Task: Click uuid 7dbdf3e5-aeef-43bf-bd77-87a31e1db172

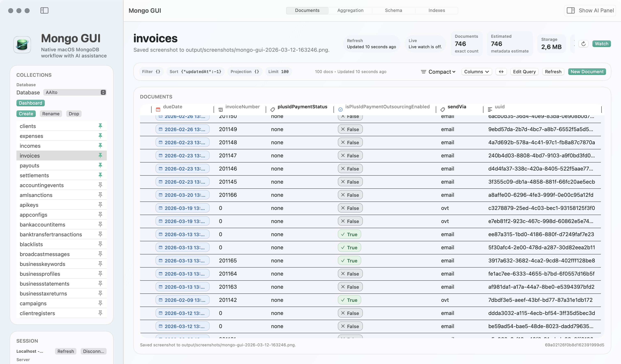Action: click(540, 300)
